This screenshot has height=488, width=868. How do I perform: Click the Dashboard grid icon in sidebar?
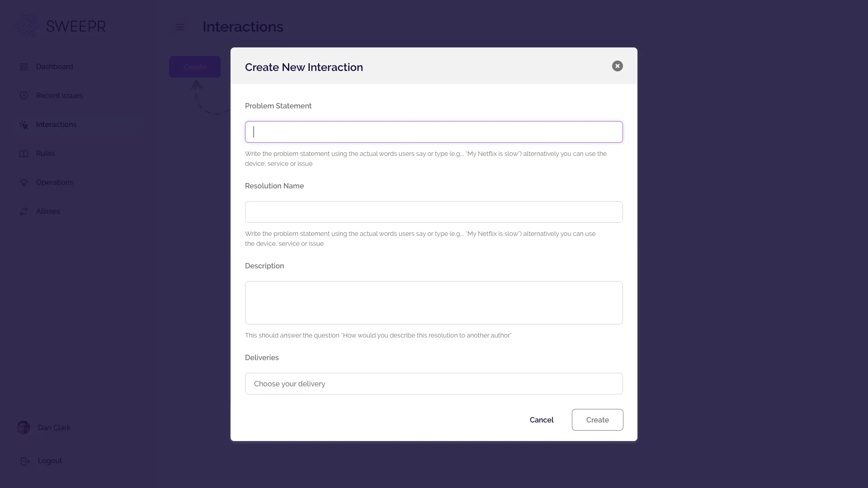click(x=24, y=67)
